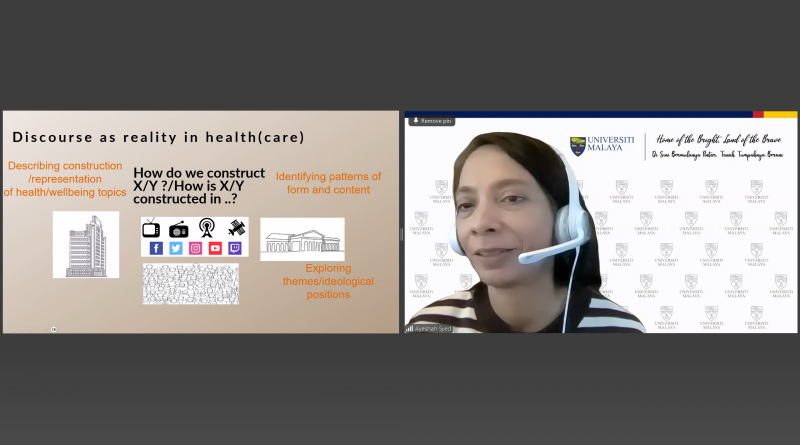Click the broadcast antenna tower icon
The width and height of the screenshot is (800, 445).
[x=207, y=228]
